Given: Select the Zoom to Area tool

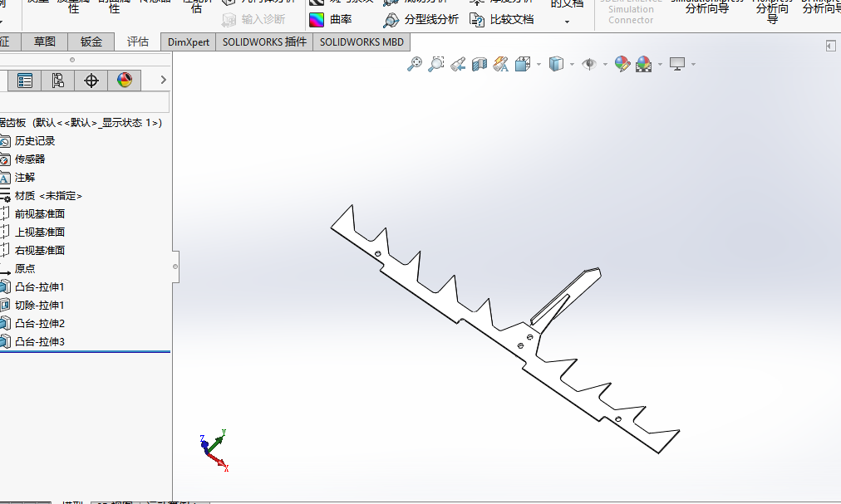Looking at the screenshot, I should (435, 64).
